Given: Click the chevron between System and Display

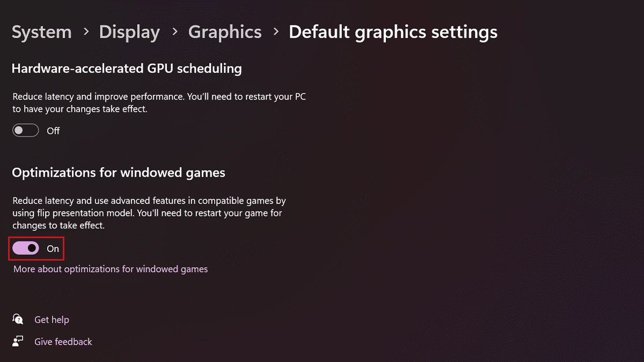Looking at the screenshot, I should coord(86,32).
